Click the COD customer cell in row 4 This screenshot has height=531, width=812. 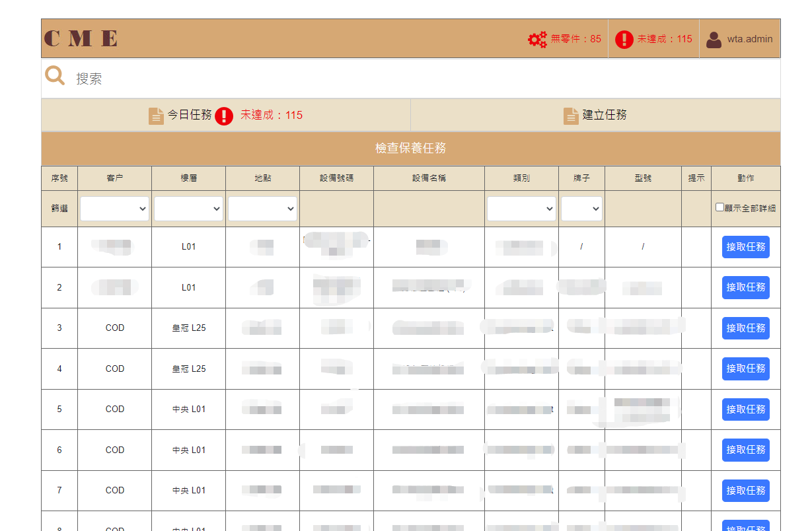click(115, 369)
